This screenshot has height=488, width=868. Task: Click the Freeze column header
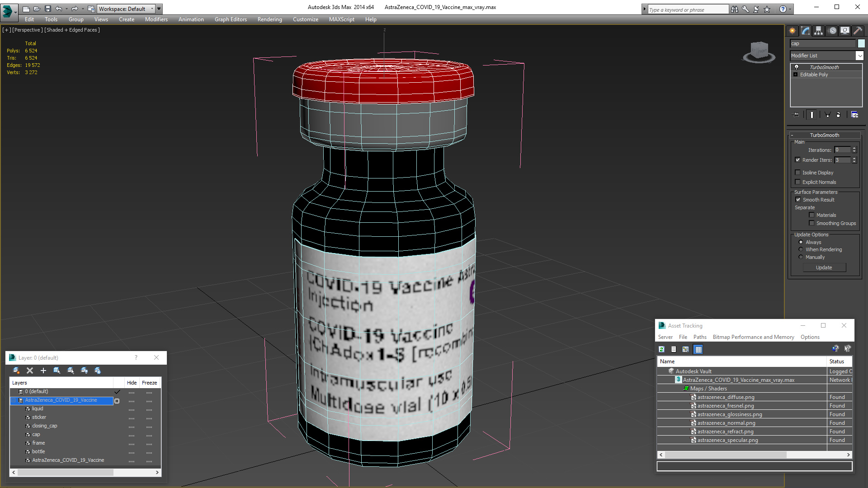pos(149,383)
